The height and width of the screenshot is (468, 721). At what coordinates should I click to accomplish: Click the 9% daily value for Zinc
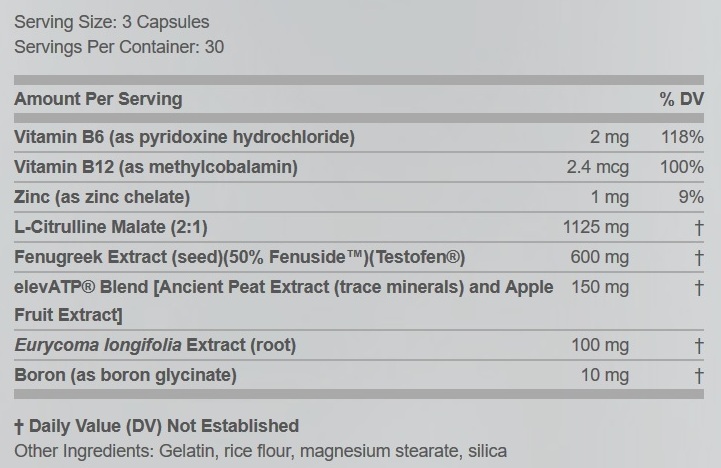[x=691, y=197]
